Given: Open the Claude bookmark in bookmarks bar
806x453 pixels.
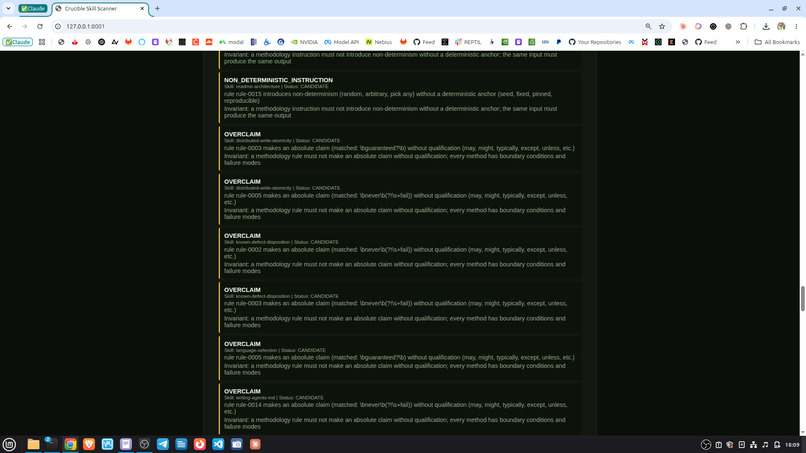Looking at the screenshot, I should [17, 42].
